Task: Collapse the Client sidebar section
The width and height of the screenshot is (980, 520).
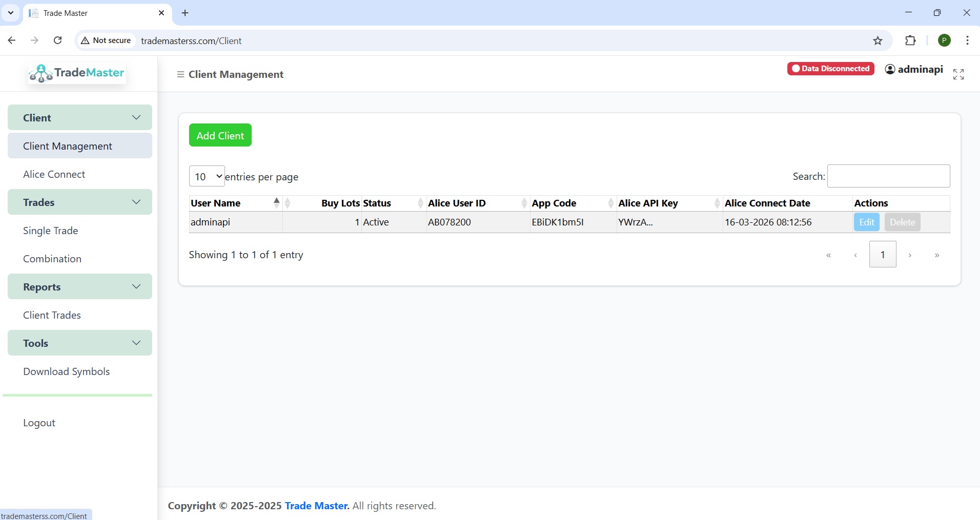Action: tap(80, 118)
